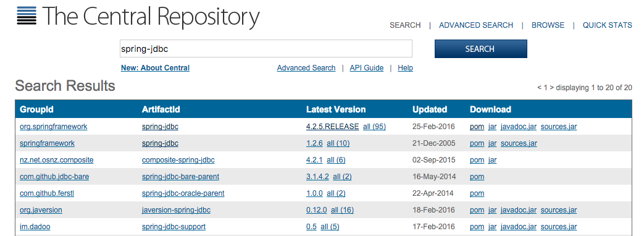Show all (16) versions
The height and width of the screenshot is (236, 644).
(342, 210)
